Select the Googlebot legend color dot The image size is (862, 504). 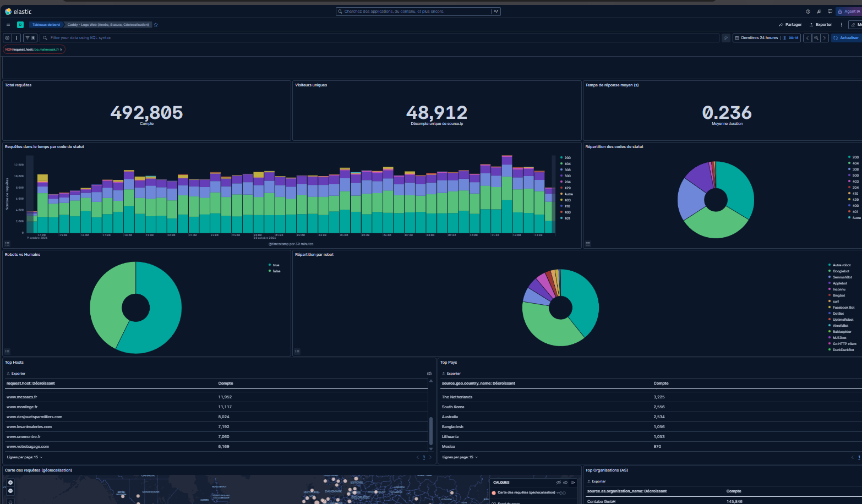coord(830,271)
